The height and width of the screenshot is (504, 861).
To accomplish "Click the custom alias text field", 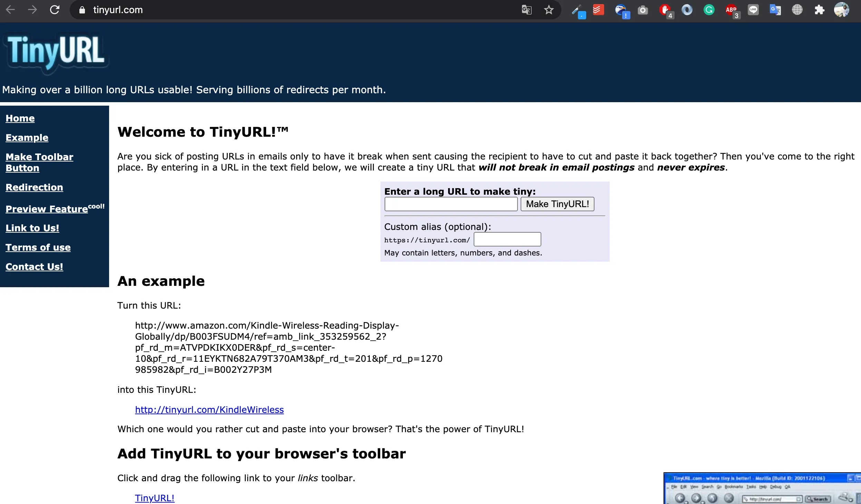I will (507, 240).
